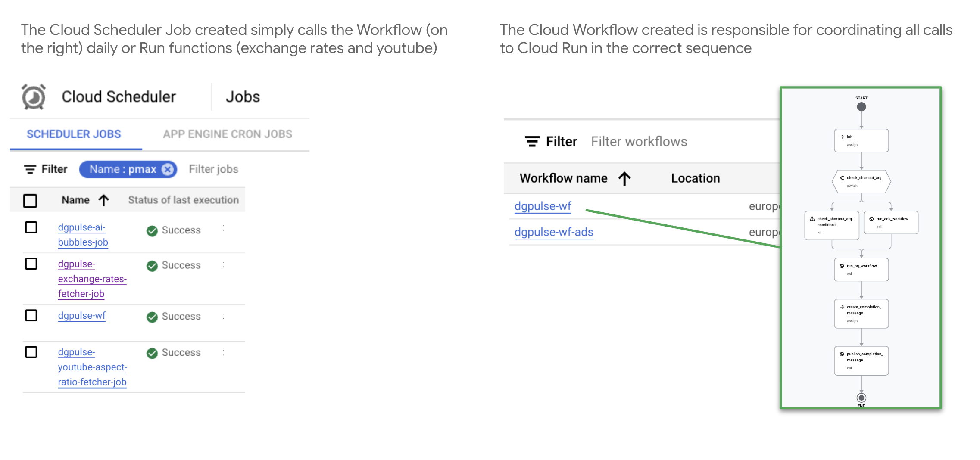Click the Cloud Scheduler alarm clock icon
The height and width of the screenshot is (460, 980).
[x=34, y=97]
